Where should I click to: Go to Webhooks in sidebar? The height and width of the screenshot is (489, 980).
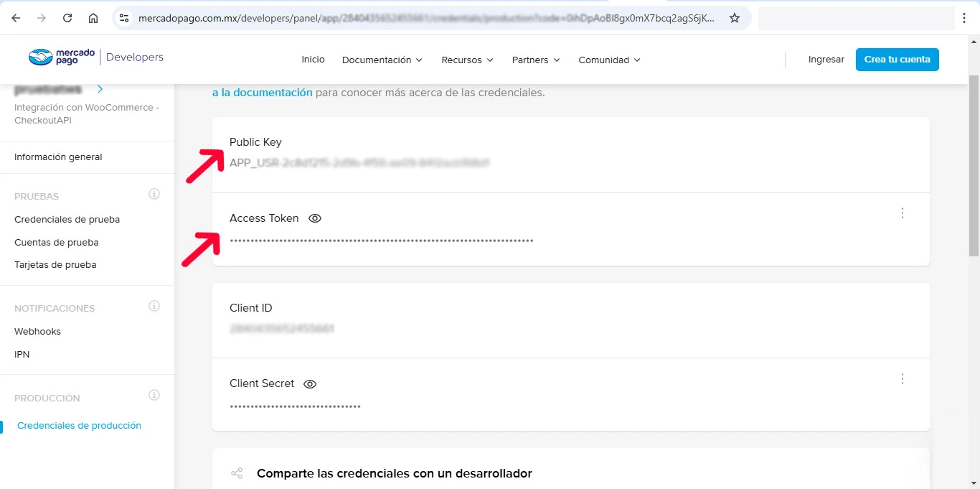(x=37, y=332)
